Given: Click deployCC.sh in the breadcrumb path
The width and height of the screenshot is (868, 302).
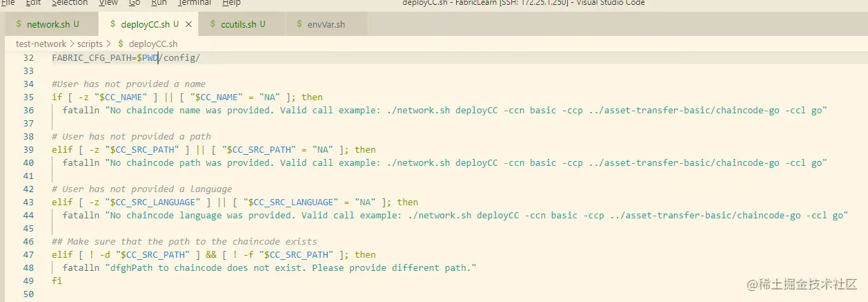Looking at the screenshot, I should (x=153, y=44).
